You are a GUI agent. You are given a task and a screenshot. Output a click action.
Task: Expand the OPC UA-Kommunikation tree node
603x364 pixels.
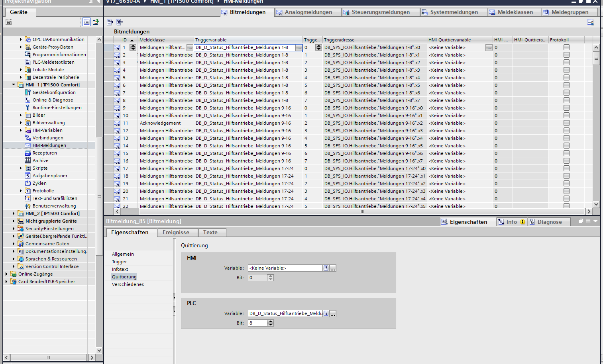[21, 39]
